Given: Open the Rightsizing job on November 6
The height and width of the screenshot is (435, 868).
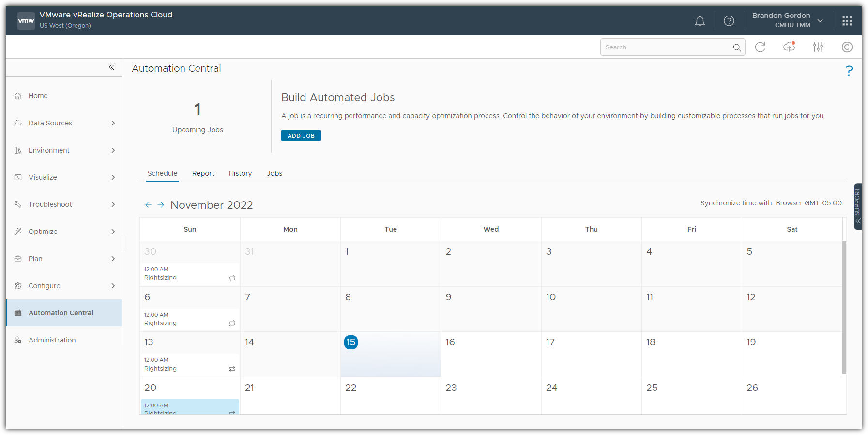Looking at the screenshot, I should [x=190, y=319].
